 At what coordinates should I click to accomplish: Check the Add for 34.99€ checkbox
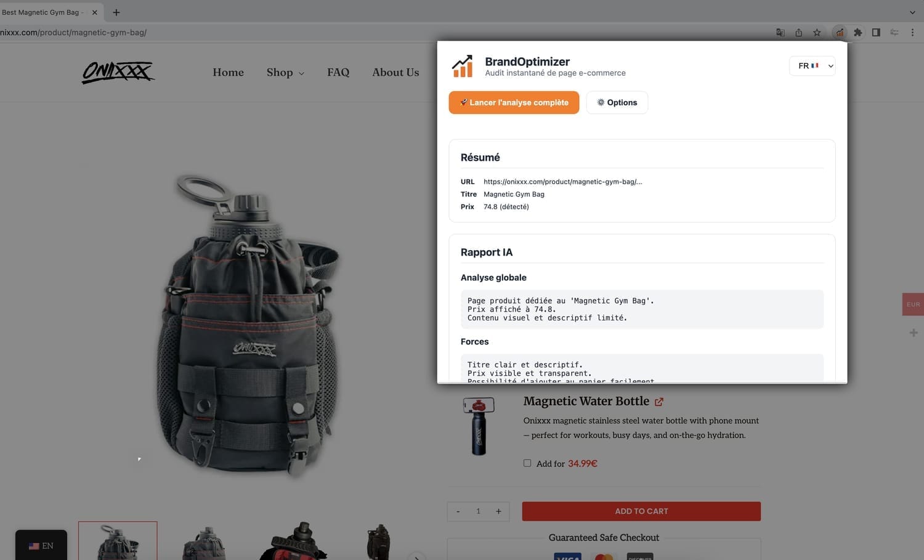[527, 463]
